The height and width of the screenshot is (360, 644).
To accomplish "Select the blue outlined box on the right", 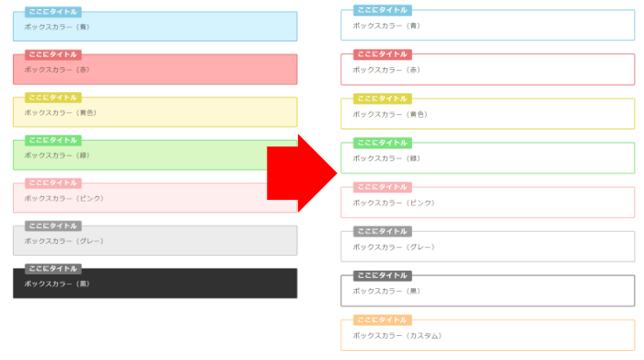I will click(488, 25).
